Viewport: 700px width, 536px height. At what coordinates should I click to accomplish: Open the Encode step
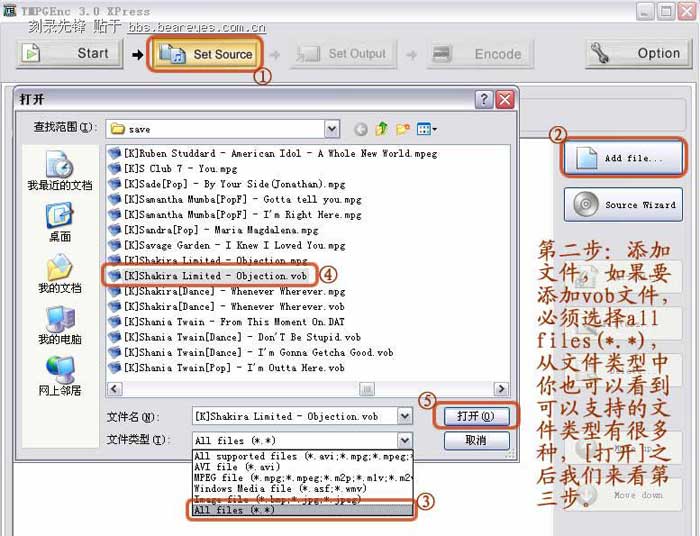coord(480,54)
